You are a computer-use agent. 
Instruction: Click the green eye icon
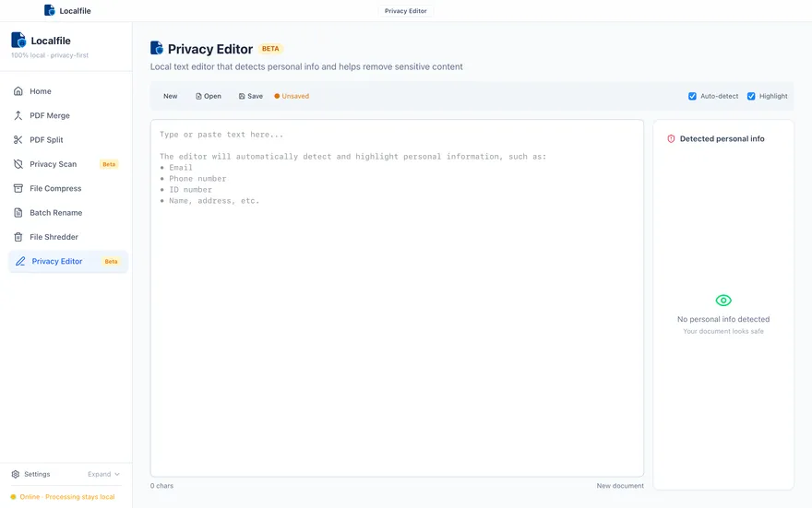click(723, 300)
